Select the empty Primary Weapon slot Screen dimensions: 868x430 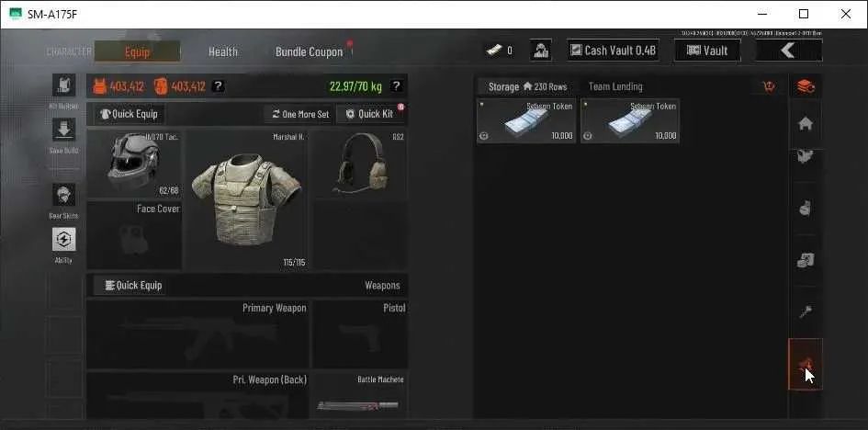click(x=197, y=334)
